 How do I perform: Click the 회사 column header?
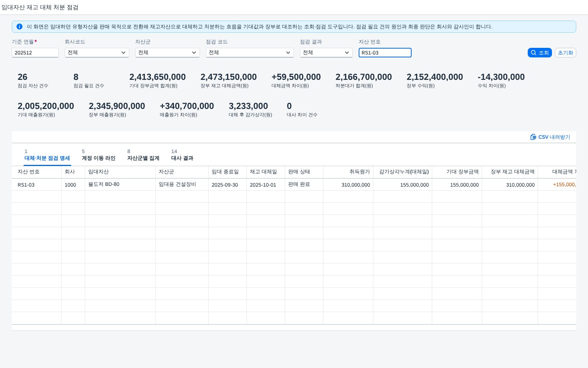pyautogui.click(x=73, y=172)
